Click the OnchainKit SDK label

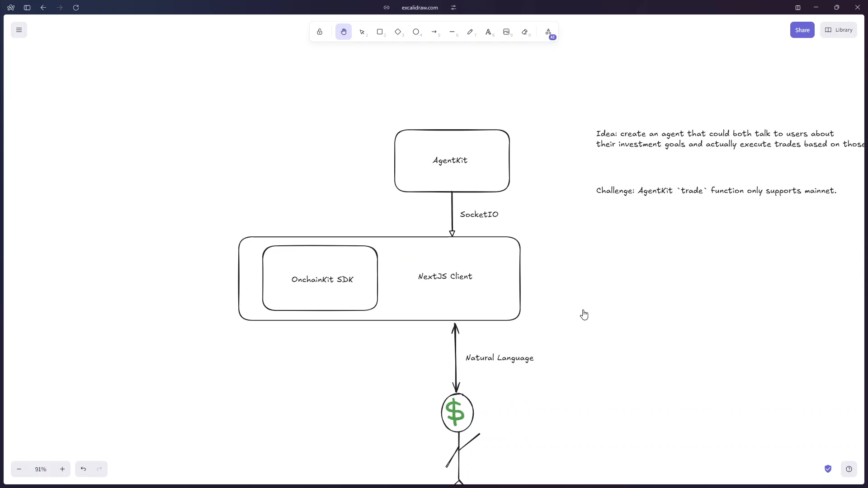pyautogui.click(x=322, y=279)
